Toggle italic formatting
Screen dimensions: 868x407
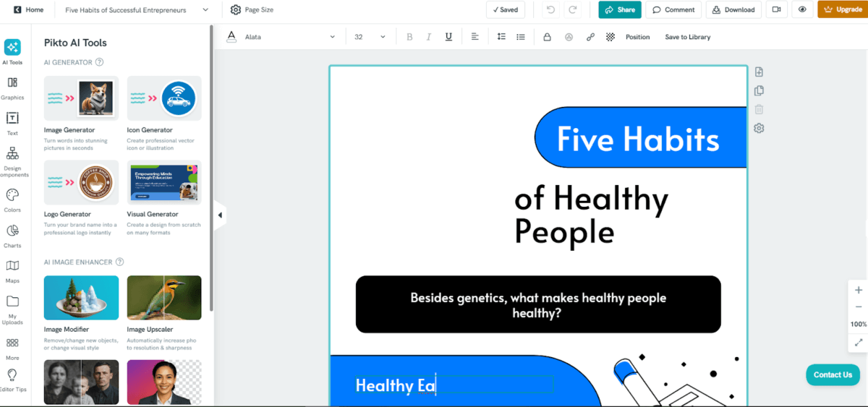pyautogui.click(x=428, y=37)
